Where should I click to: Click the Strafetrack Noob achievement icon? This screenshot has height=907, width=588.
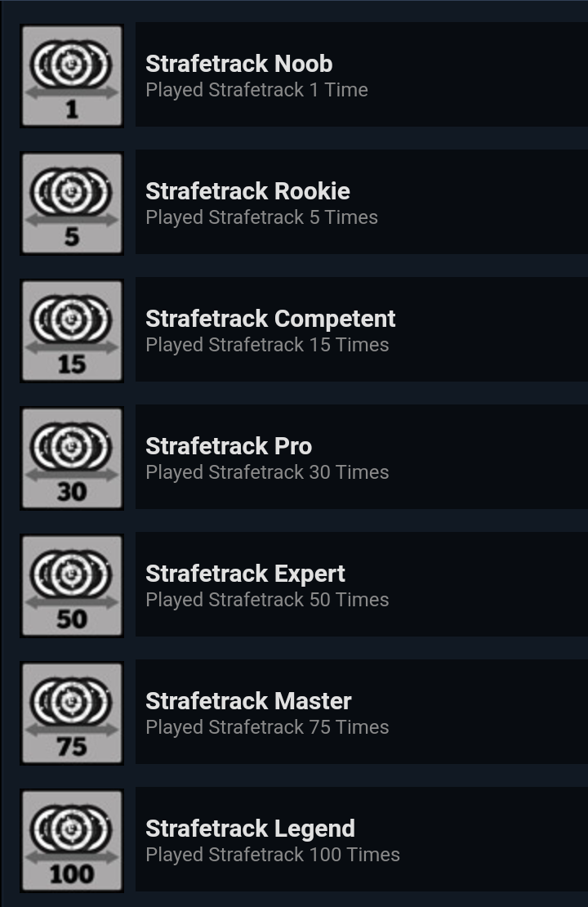coord(72,76)
